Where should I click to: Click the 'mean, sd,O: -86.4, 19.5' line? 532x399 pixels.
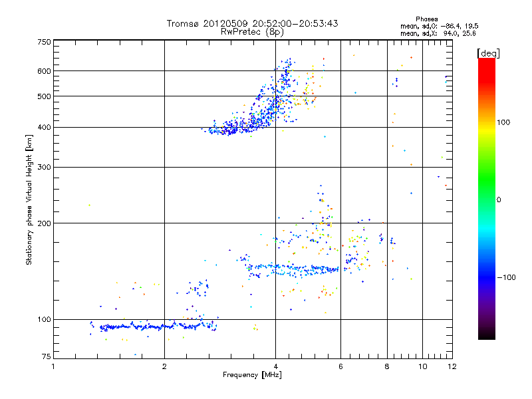(440, 26)
